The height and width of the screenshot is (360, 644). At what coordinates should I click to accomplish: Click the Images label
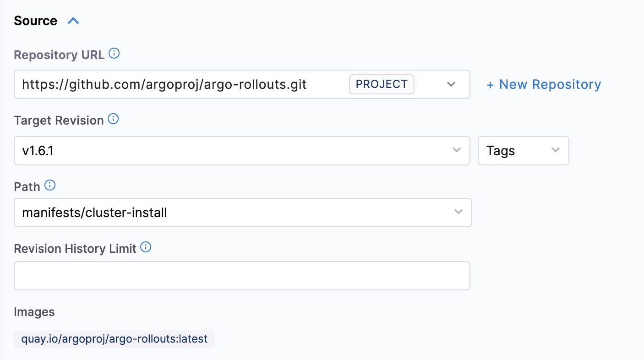point(34,312)
